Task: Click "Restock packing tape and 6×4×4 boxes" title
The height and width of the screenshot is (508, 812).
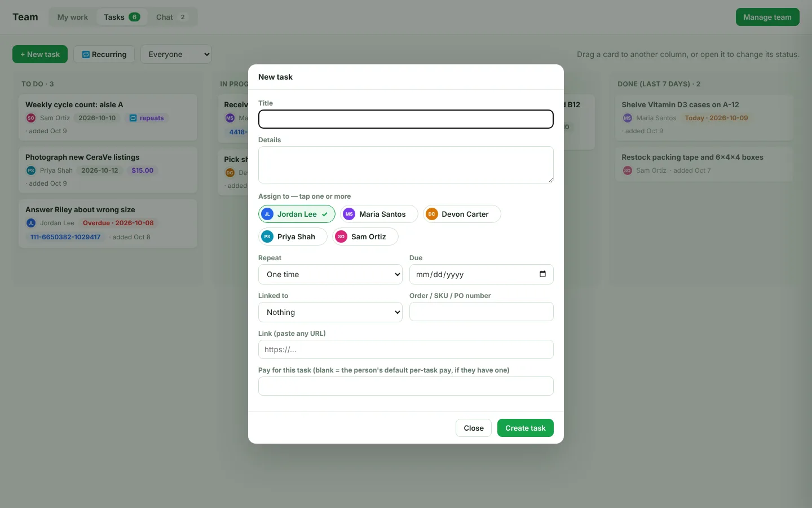Action: (x=692, y=157)
